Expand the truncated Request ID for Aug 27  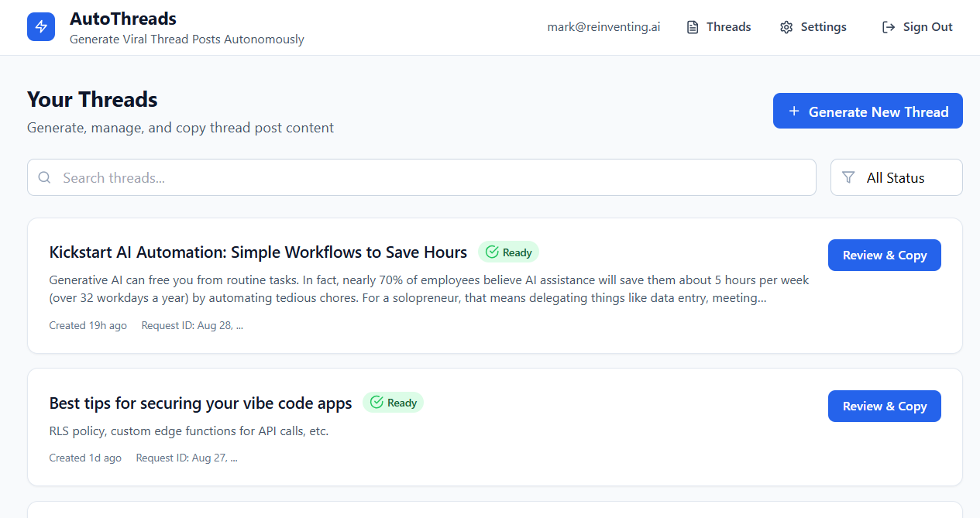click(187, 458)
